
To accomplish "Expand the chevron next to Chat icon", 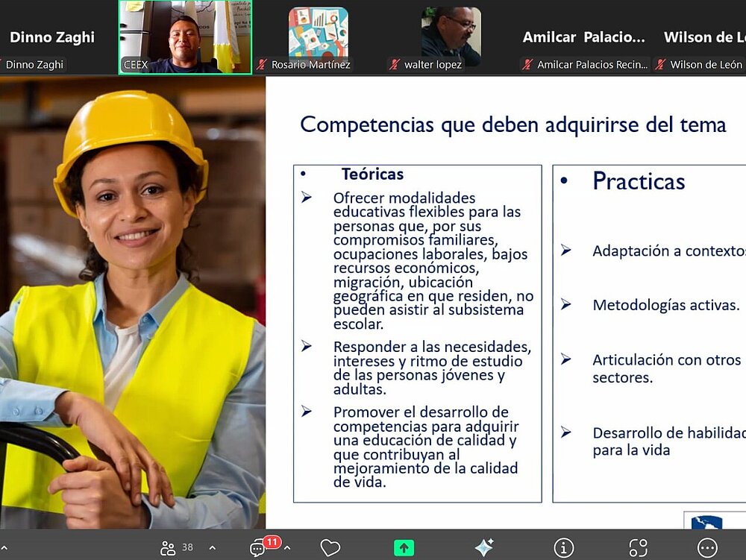I will click(x=287, y=548).
